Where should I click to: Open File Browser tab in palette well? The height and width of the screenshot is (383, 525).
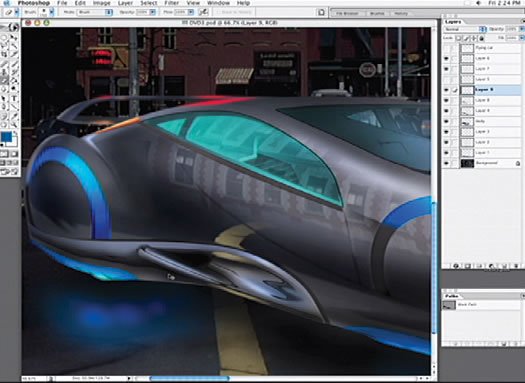pos(347,13)
